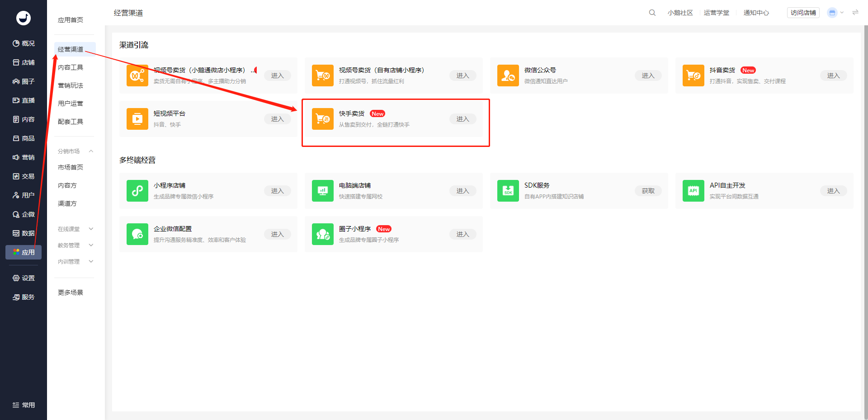This screenshot has height=420, width=868.
Task: Open 营销玩法 in the submenu
Action: [71, 85]
